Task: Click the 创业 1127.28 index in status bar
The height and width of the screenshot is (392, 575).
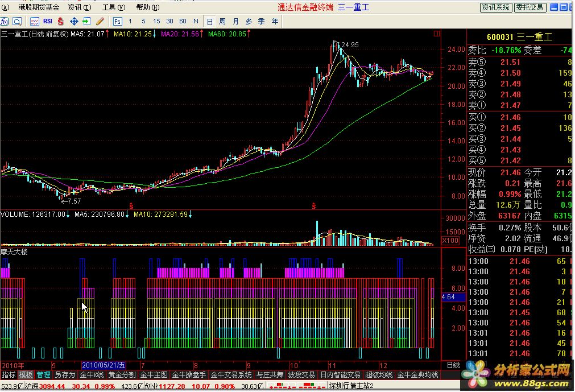Action: click(x=165, y=386)
